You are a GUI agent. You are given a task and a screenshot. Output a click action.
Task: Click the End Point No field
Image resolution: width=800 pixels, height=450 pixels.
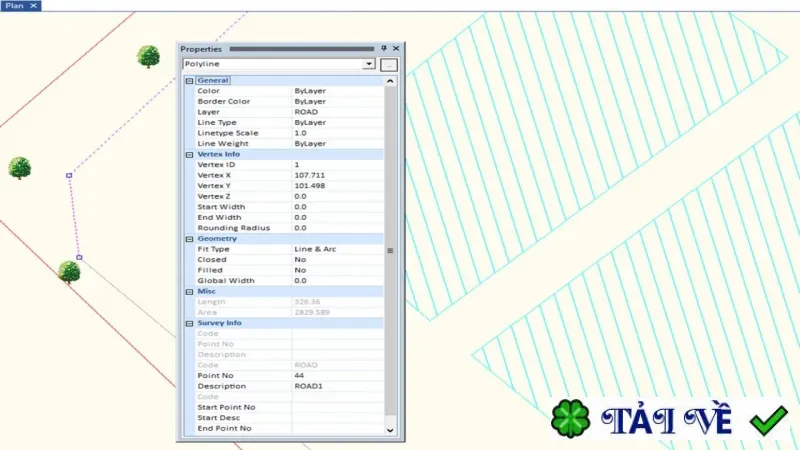click(338, 429)
